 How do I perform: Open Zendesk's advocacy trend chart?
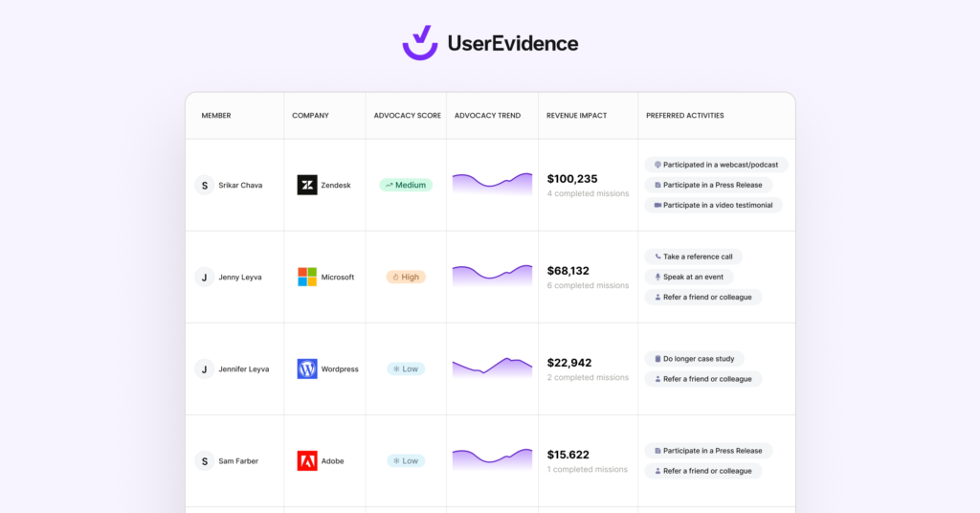[x=492, y=184]
